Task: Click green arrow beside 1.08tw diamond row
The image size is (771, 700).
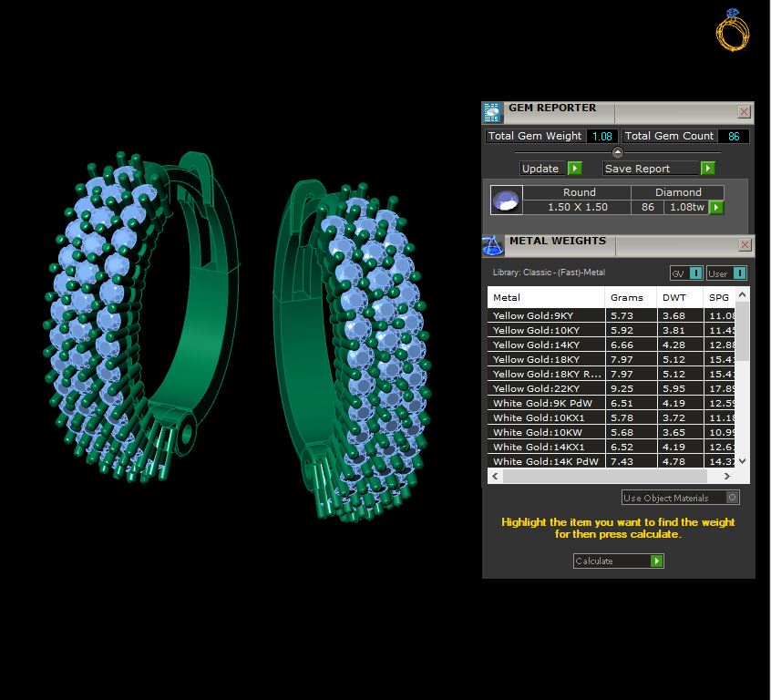Action: pyautogui.click(x=716, y=207)
